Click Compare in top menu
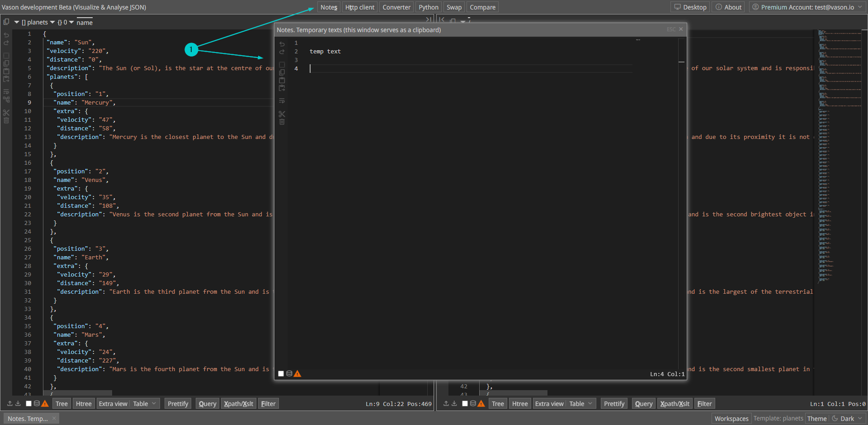Screen dimensions: 868x425 pyautogui.click(x=482, y=7)
